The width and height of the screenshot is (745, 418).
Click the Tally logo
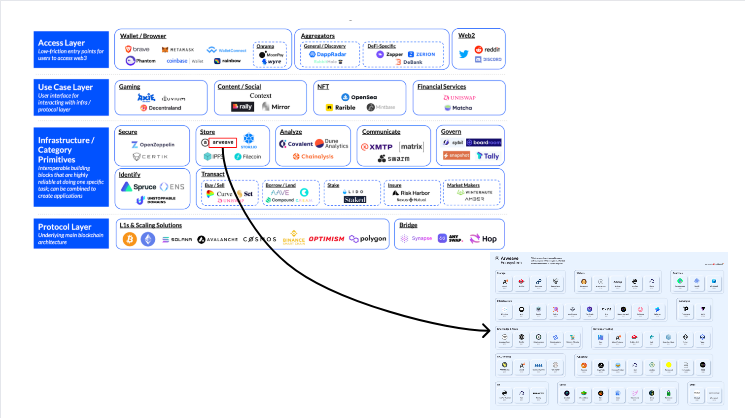488,156
